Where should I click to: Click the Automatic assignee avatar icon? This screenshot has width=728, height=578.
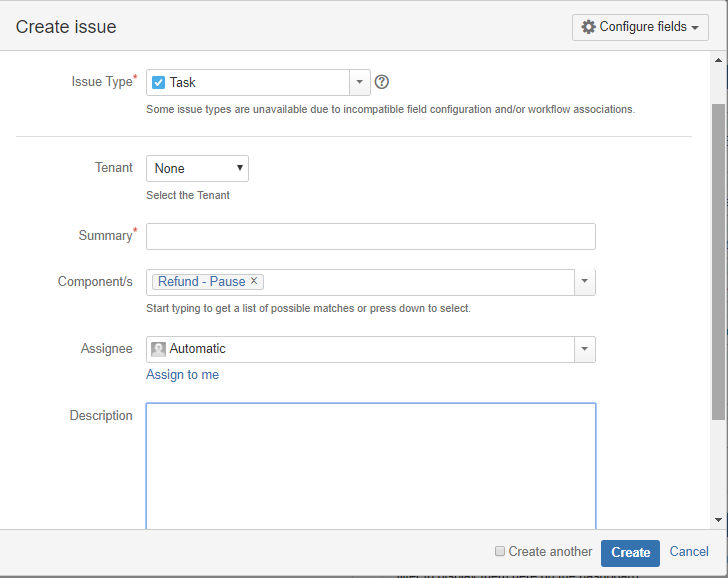click(x=158, y=349)
